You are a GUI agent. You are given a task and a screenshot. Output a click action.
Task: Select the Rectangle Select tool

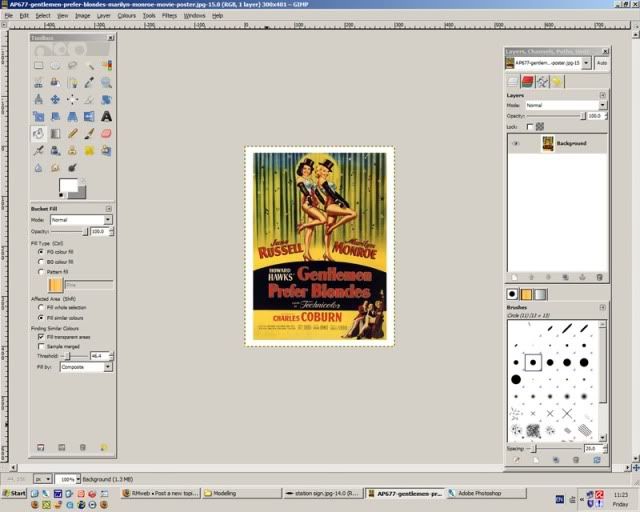click(x=38, y=65)
